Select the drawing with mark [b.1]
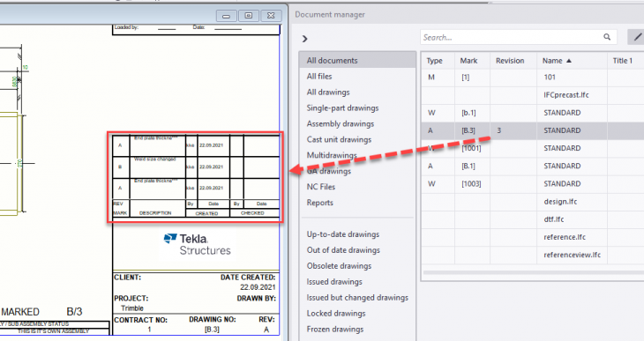The height and width of the screenshot is (341, 644). coord(533,113)
